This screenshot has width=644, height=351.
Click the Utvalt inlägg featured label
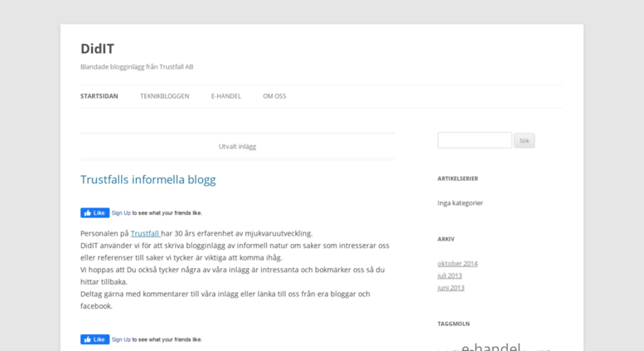coord(237,146)
